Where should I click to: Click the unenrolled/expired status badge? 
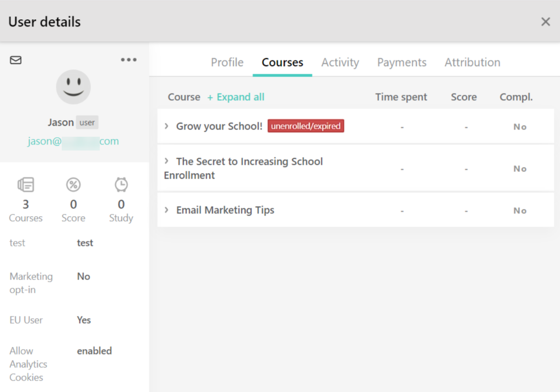pyautogui.click(x=306, y=126)
